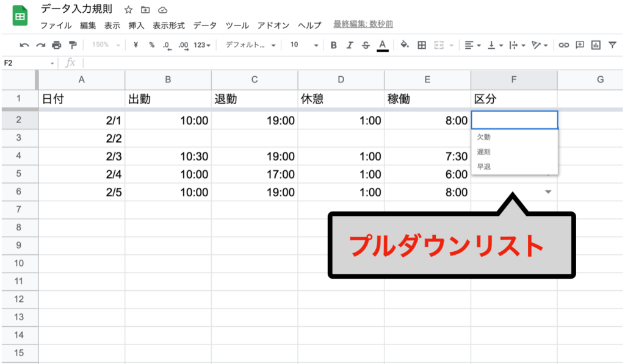Click the active cell F2
The height and width of the screenshot is (364, 625).
tap(514, 120)
